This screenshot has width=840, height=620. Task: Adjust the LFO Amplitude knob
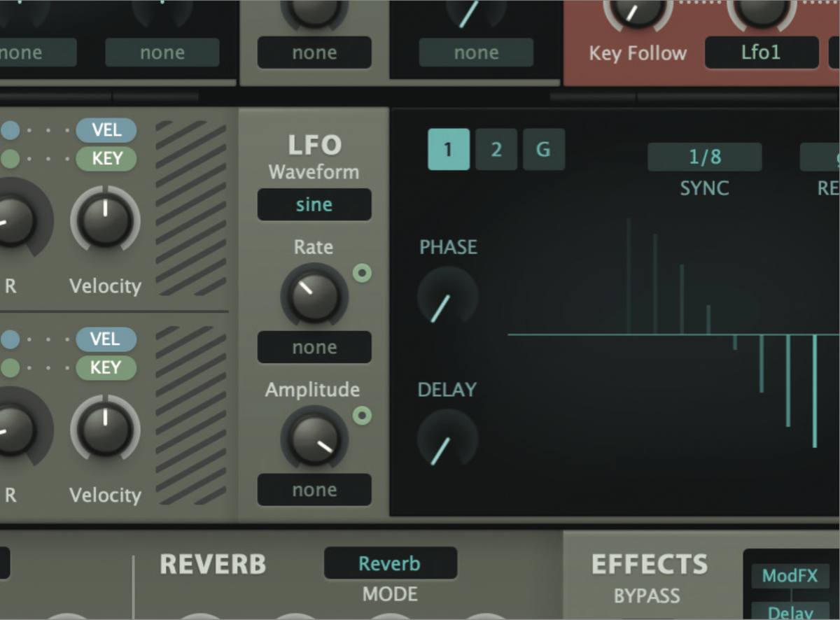pos(314,437)
